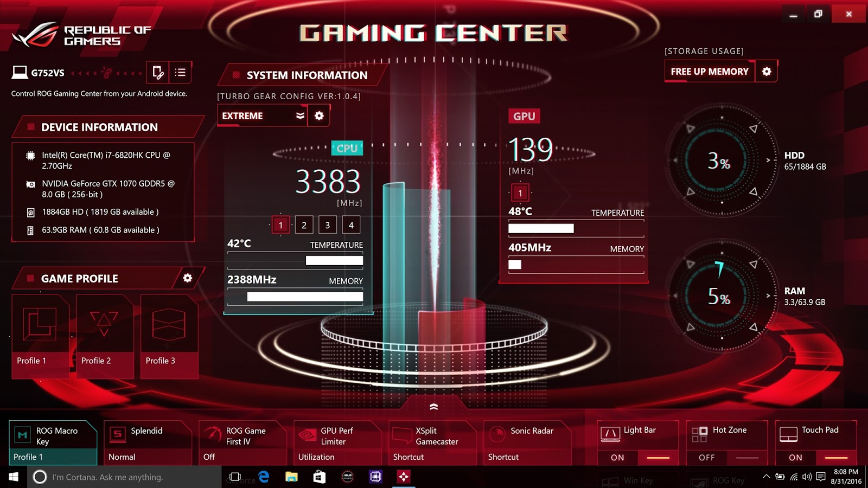
Task: Select the Profile 3 game profile tile
Action: (x=169, y=336)
